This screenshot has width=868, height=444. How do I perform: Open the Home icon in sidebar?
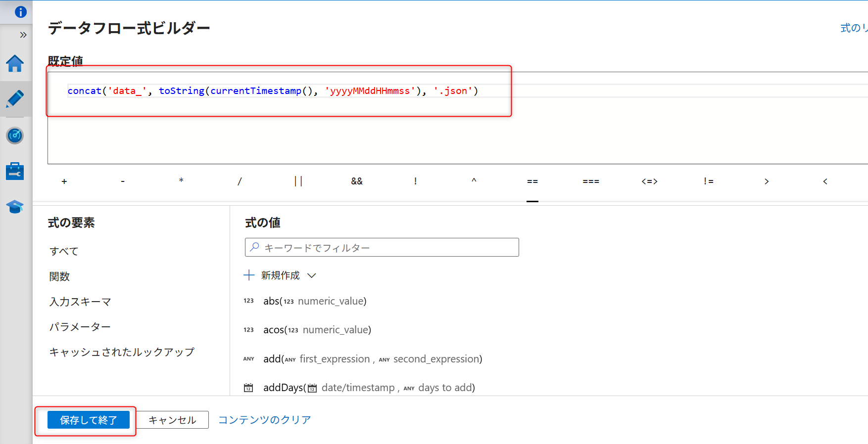tap(15, 64)
